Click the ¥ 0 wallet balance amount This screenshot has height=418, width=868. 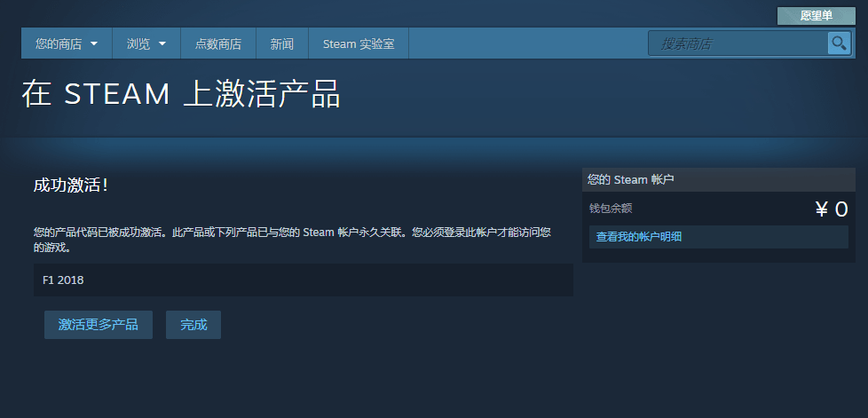[x=831, y=209]
